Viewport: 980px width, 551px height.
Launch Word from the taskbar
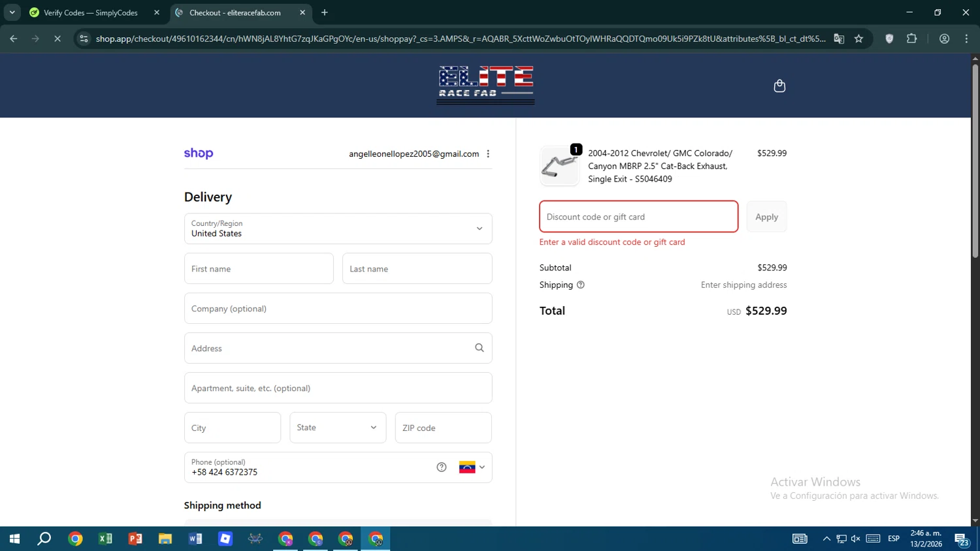pyautogui.click(x=195, y=539)
